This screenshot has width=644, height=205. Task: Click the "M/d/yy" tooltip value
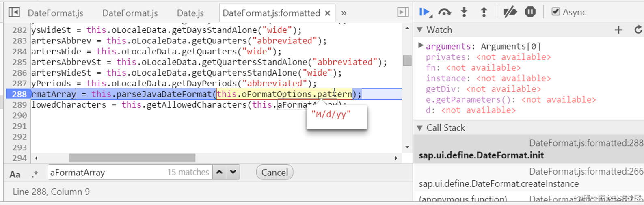click(331, 115)
